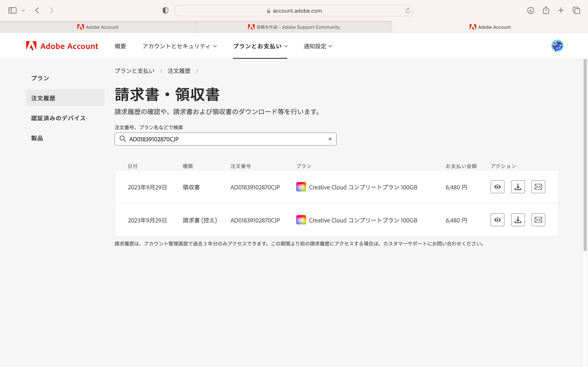588x367 pixels.
Task: View the 請求書 (控え) row with eye icon
Action: pyautogui.click(x=497, y=220)
